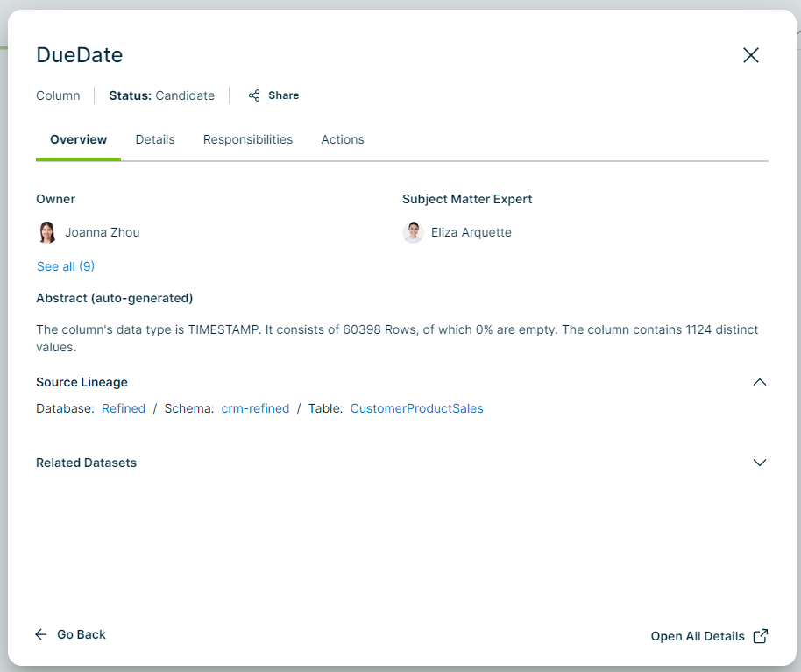The width and height of the screenshot is (801, 672).
Task: Click Joanna Zhou's avatar picture
Action: 47,232
